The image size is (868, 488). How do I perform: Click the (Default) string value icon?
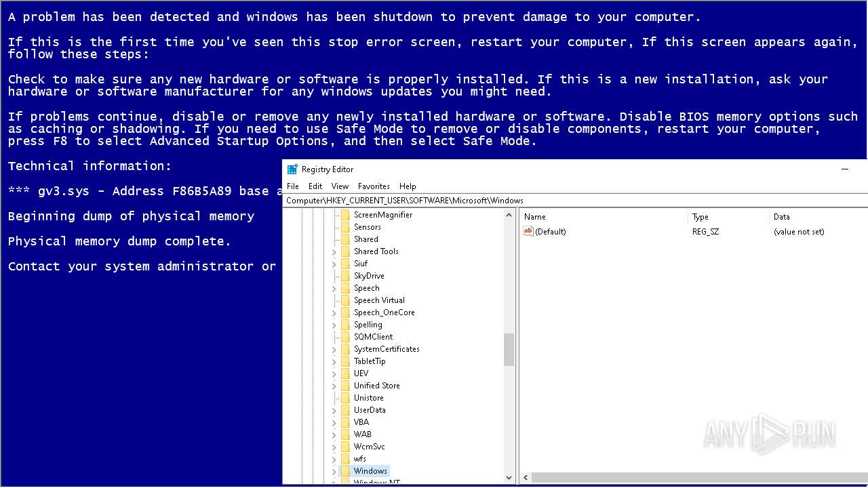528,232
